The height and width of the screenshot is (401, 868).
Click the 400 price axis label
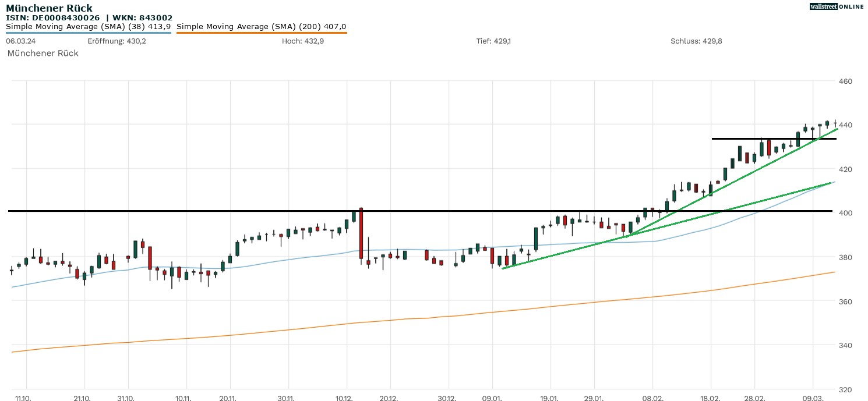[x=846, y=213]
